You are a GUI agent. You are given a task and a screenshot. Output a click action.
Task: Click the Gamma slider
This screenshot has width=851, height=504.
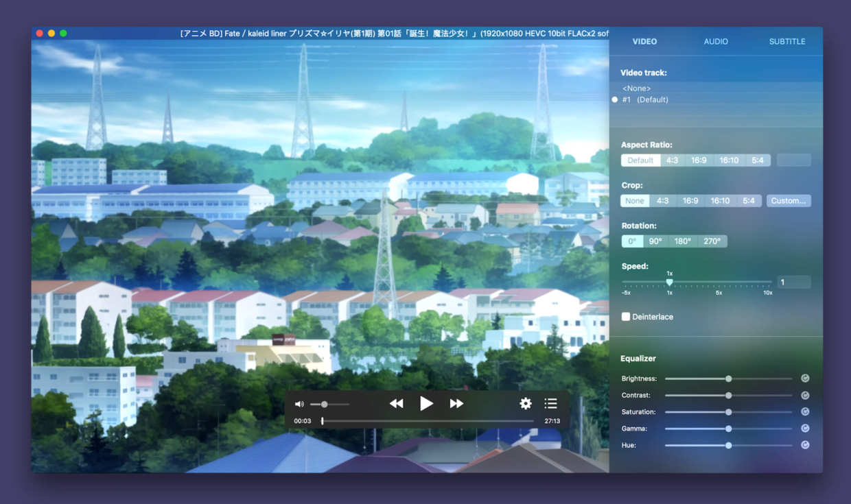tap(728, 429)
